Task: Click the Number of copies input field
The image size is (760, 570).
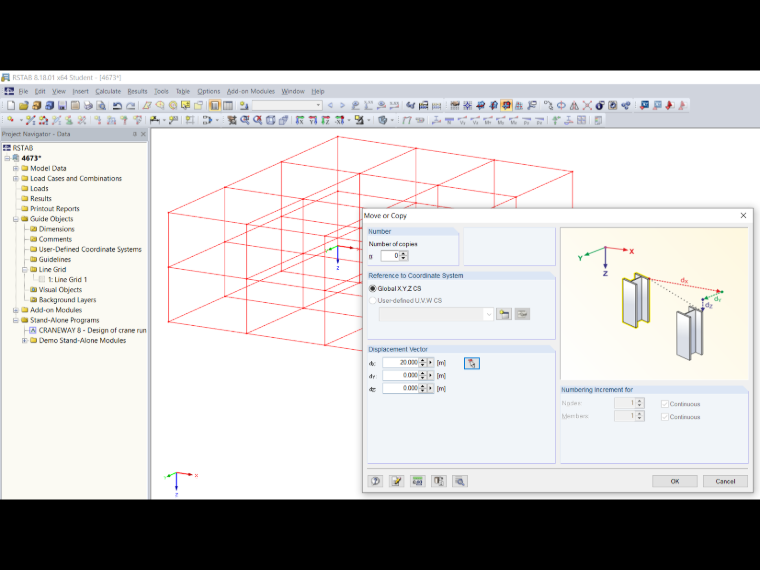Action: [390, 256]
